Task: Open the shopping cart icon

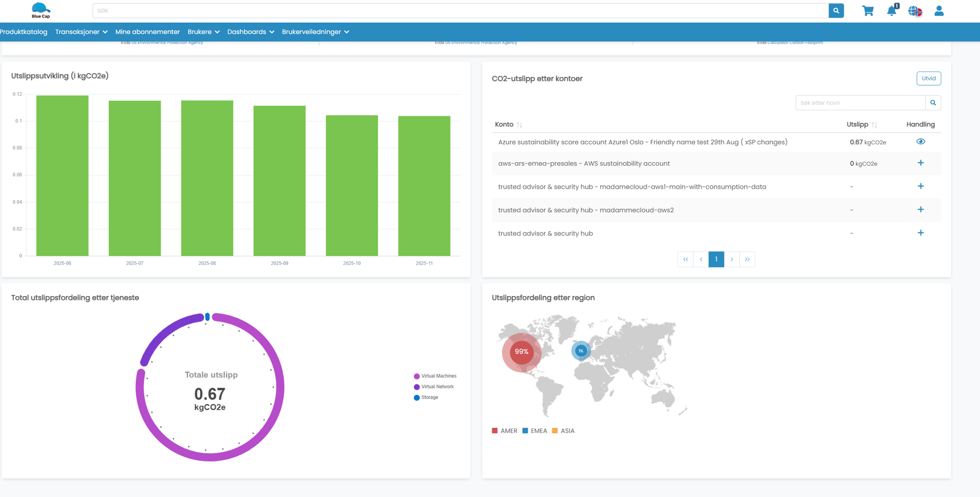Action: (x=867, y=11)
